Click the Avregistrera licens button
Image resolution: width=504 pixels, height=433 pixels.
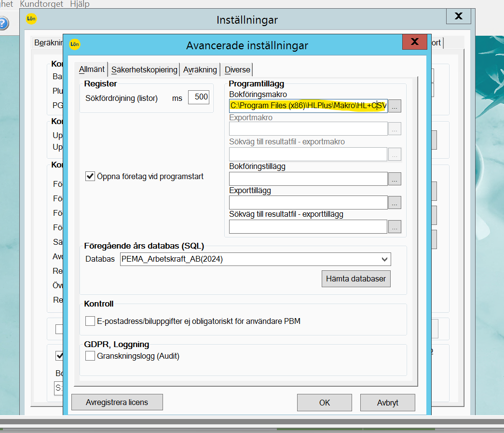tap(117, 402)
